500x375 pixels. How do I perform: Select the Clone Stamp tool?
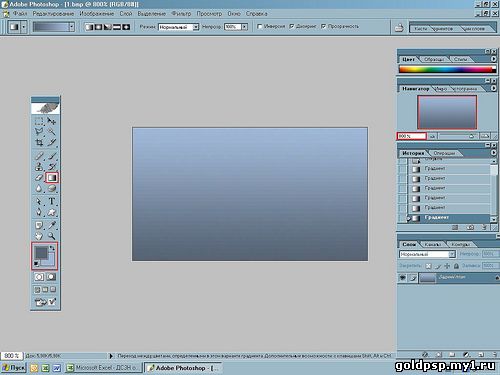coord(39,167)
